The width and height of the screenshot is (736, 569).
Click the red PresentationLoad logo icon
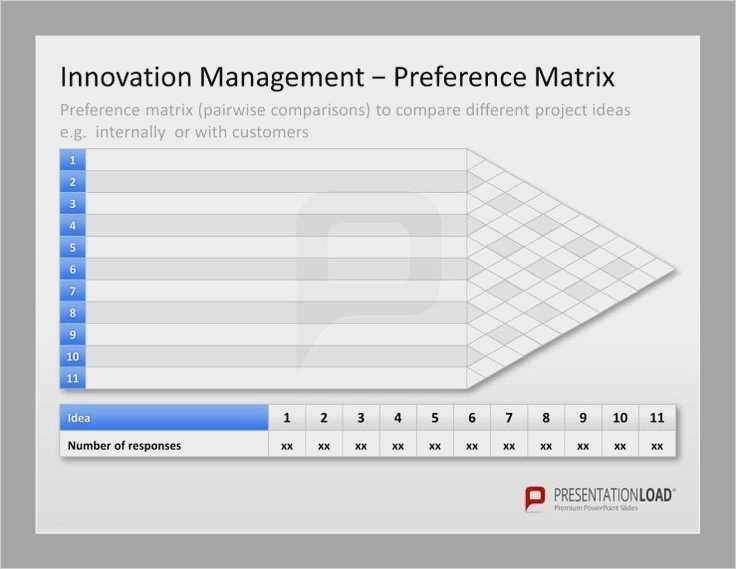point(536,498)
